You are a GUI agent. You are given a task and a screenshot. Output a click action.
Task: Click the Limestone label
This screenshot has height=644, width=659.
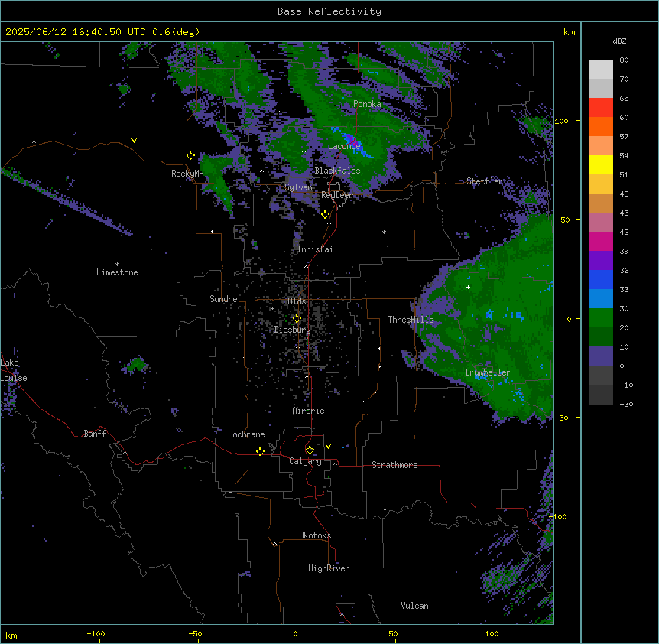pos(117,272)
